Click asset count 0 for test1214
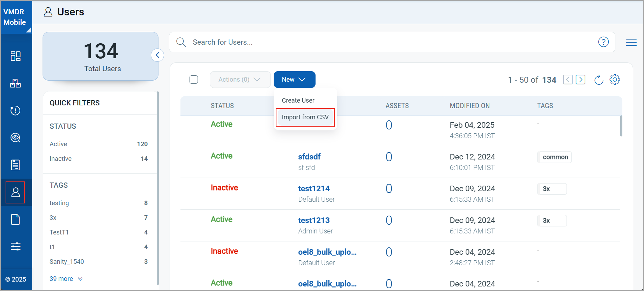 (389, 188)
